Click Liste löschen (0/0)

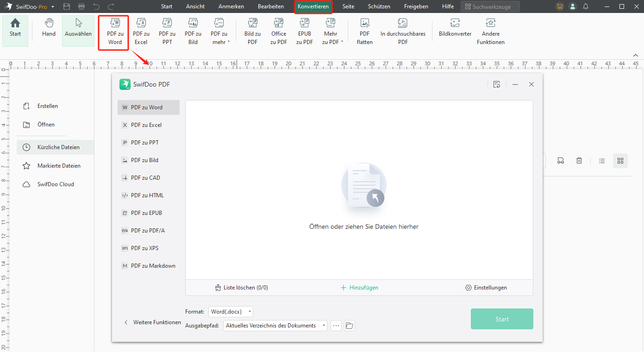[x=242, y=288]
